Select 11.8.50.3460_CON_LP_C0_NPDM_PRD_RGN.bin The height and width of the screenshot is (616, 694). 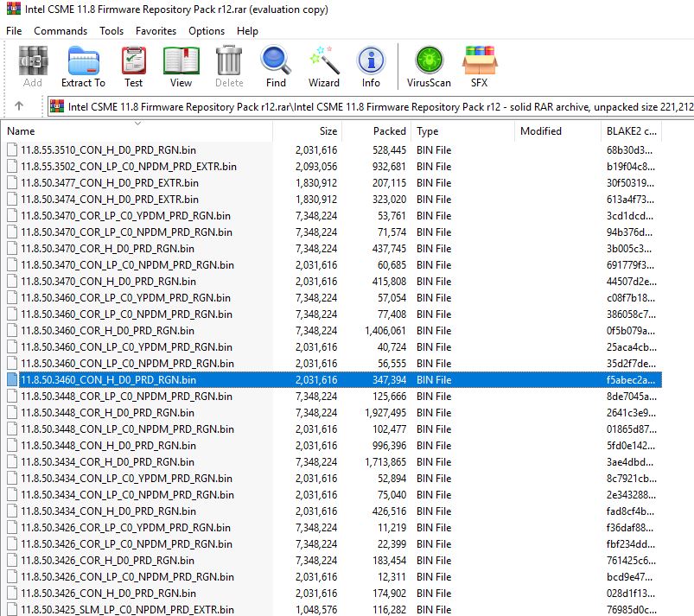tap(127, 364)
